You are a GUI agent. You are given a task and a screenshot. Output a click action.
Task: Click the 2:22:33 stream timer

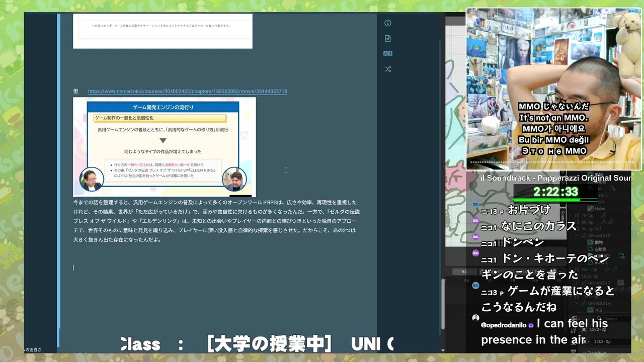(555, 192)
